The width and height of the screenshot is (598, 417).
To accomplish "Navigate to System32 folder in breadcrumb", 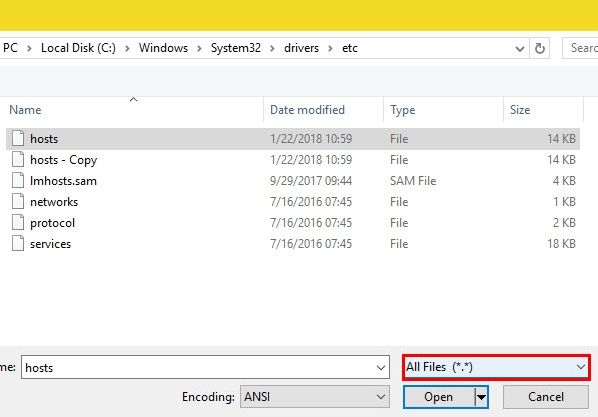I will coord(236,48).
